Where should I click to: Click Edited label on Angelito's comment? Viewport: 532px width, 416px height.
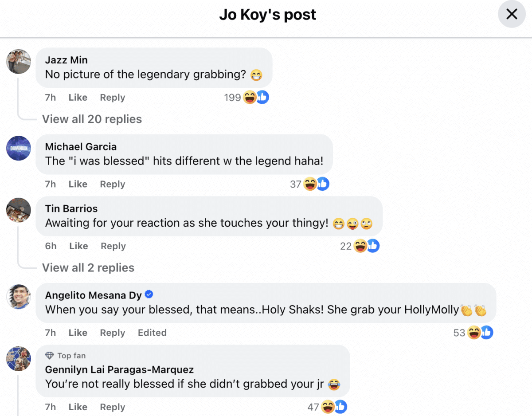pos(152,332)
